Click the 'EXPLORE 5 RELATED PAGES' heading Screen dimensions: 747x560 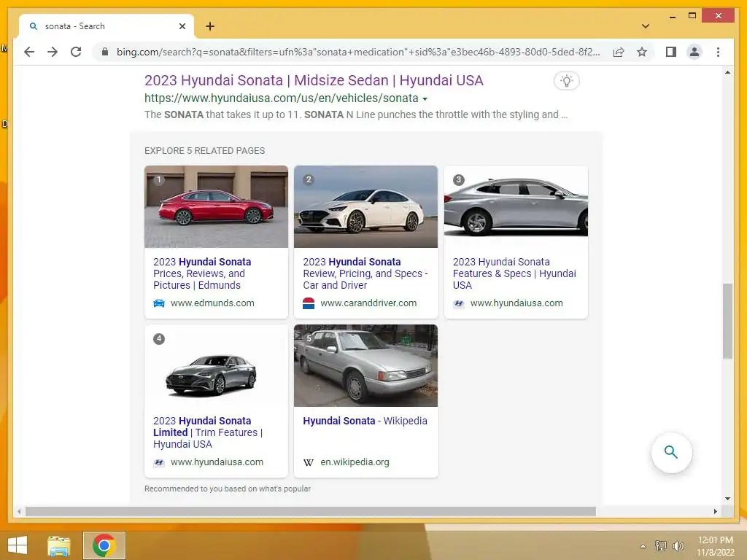pos(204,150)
